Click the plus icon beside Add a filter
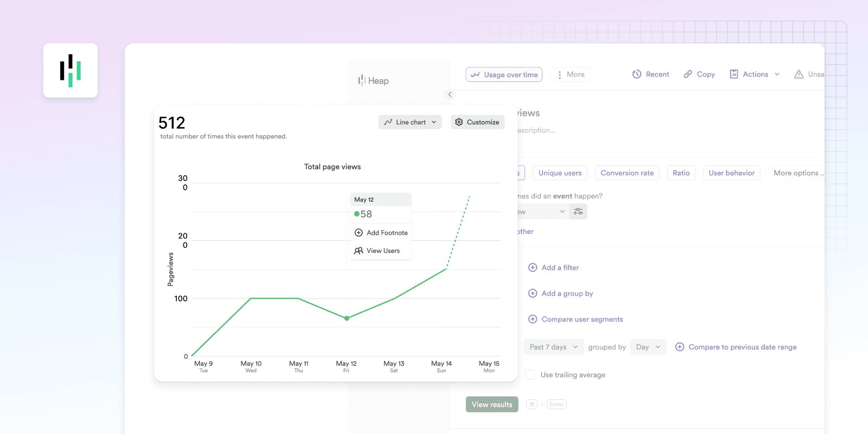 pos(533,267)
